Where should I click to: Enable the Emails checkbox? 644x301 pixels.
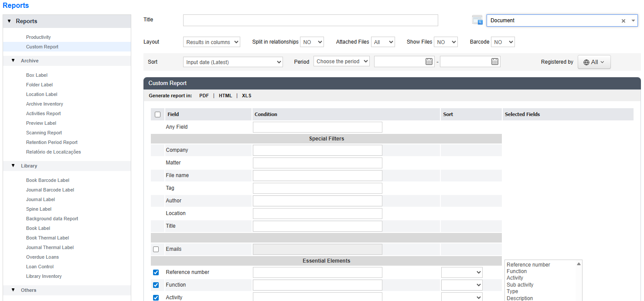pos(156,249)
